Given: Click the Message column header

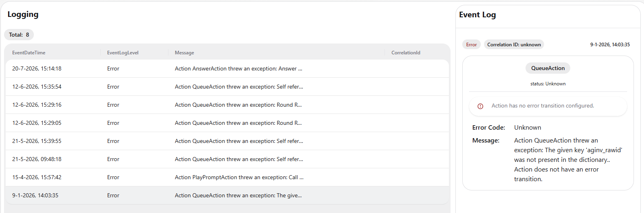Looking at the screenshot, I should [185, 53].
